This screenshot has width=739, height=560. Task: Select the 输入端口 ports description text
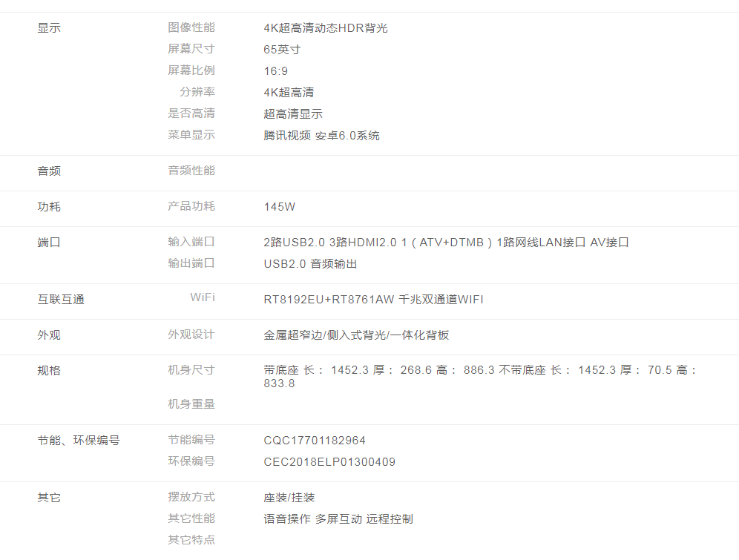pyautogui.click(x=446, y=243)
